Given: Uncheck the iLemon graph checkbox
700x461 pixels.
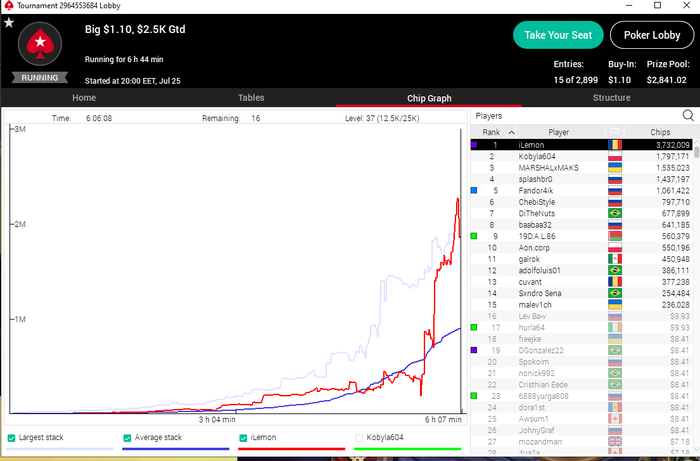Looking at the screenshot, I should (x=243, y=438).
